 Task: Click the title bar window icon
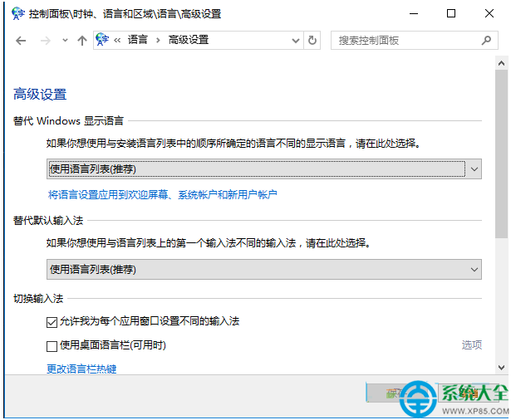pos(17,13)
